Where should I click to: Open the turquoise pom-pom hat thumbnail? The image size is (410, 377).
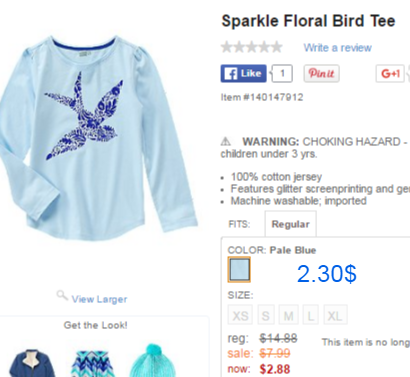(153, 361)
